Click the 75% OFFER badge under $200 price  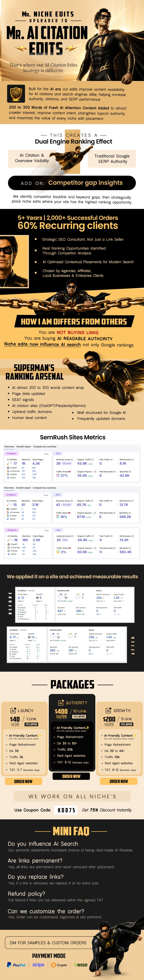[126, 724]
